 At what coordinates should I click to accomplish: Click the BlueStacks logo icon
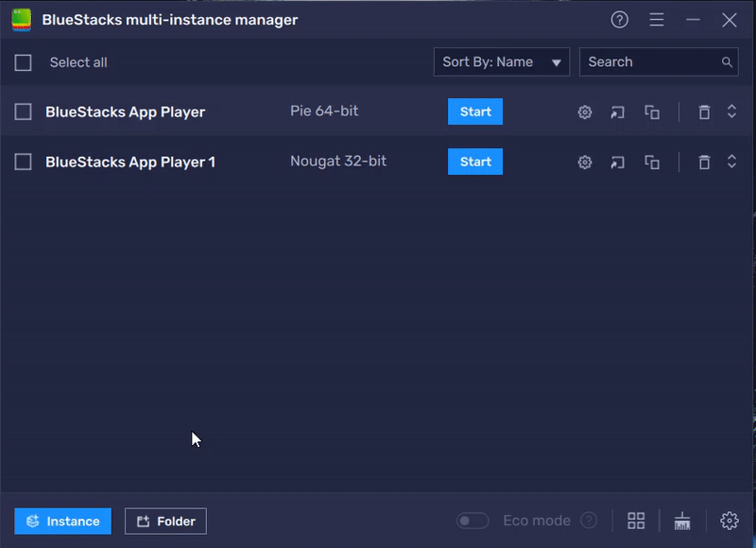pos(21,20)
